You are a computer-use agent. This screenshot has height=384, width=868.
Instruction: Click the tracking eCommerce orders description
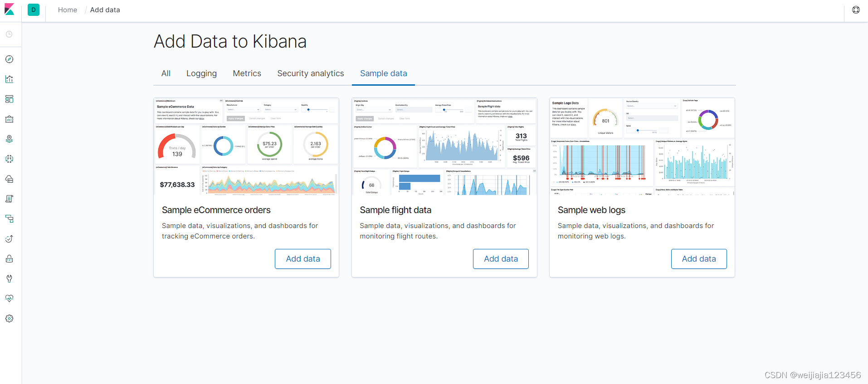coord(240,231)
